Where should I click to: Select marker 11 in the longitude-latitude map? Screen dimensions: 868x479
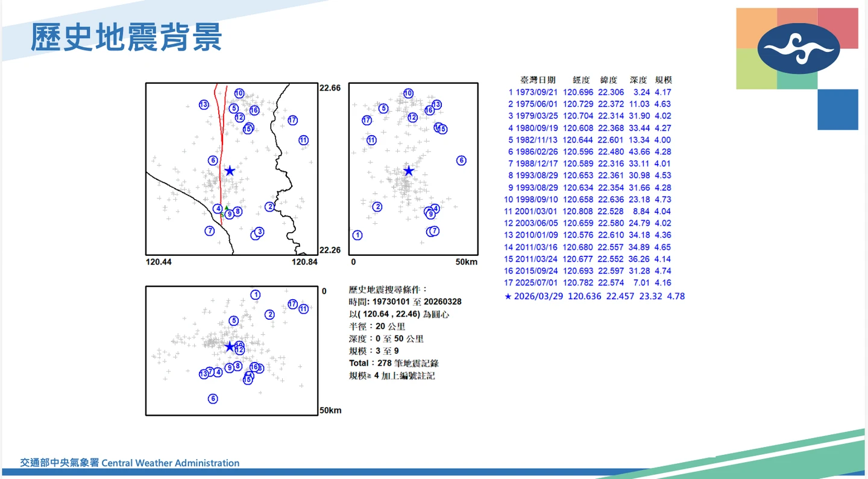pyautogui.click(x=303, y=141)
